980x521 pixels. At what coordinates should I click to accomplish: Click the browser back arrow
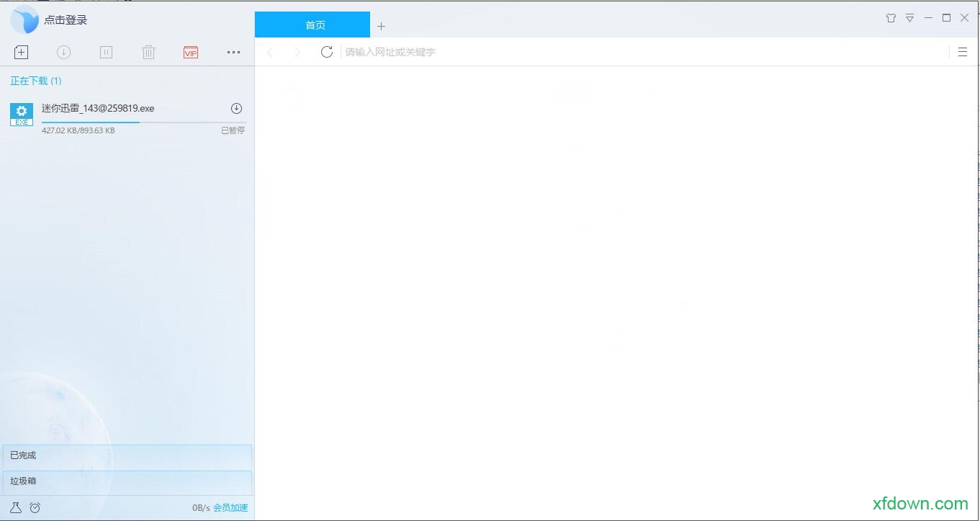[271, 52]
